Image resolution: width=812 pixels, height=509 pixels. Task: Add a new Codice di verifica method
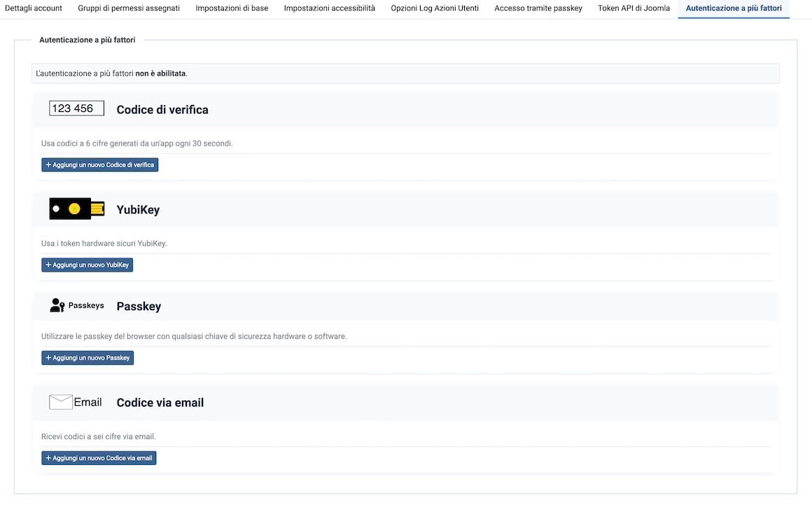pyautogui.click(x=99, y=165)
